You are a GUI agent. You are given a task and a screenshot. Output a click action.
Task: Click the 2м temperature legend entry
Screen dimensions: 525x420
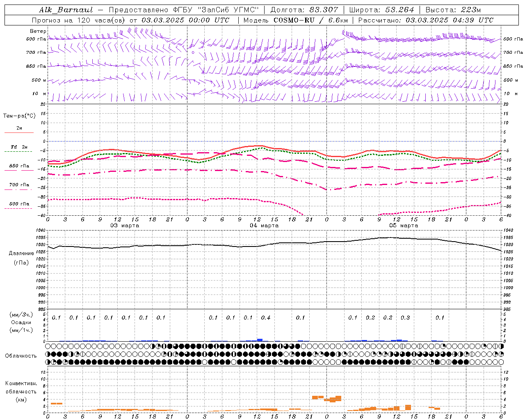point(19,128)
